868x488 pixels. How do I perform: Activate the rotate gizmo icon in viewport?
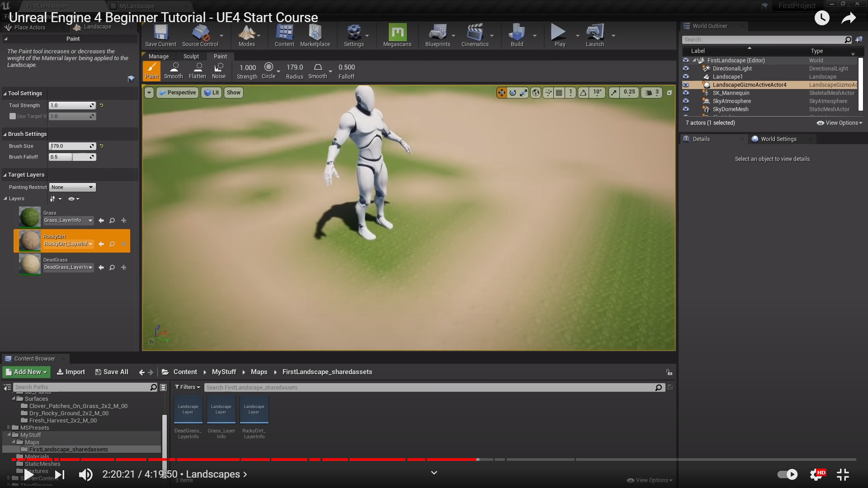click(x=513, y=93)
